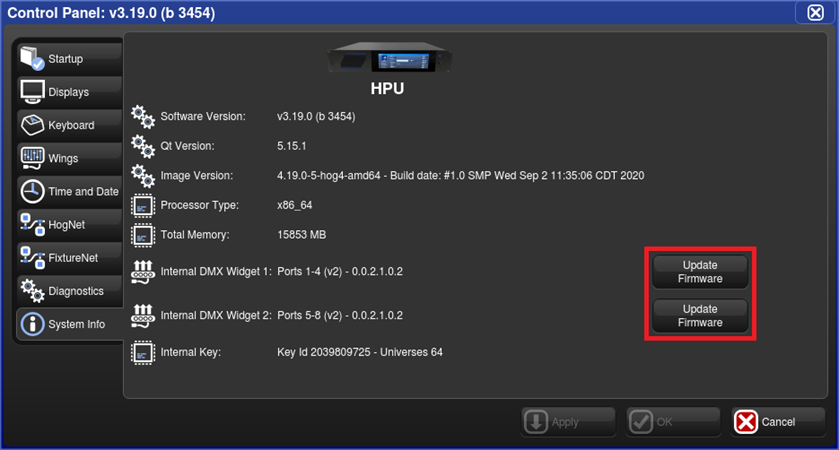Click gears icon beside Software Version
Image resolution: width=839 pixels, height=450 pixels.
[143, 117]
